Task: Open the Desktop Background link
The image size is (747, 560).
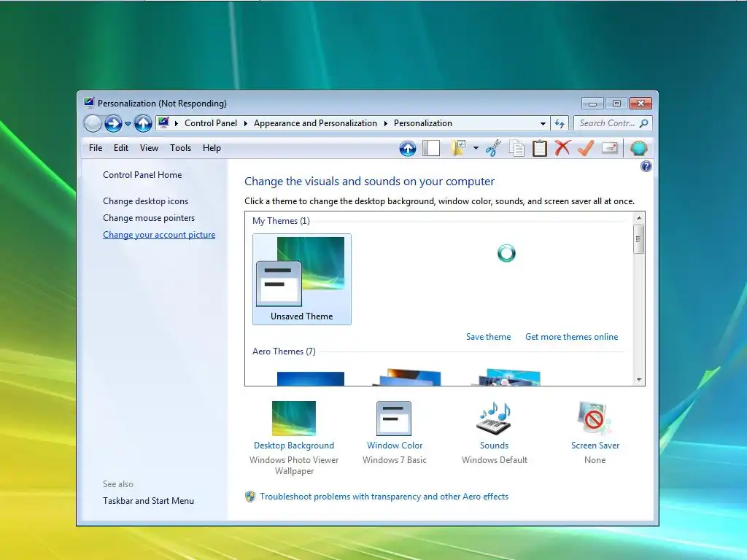Action: pyautogui.click(x=294, y=446)
